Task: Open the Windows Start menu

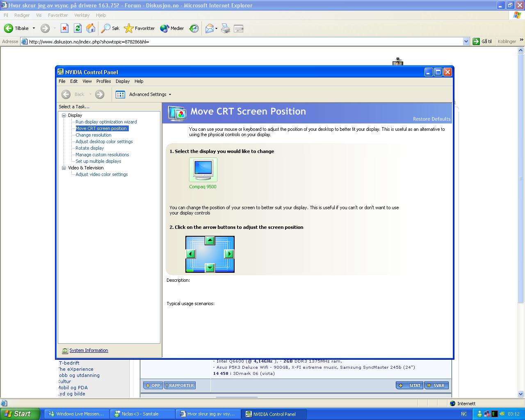Action: point(20,414)
